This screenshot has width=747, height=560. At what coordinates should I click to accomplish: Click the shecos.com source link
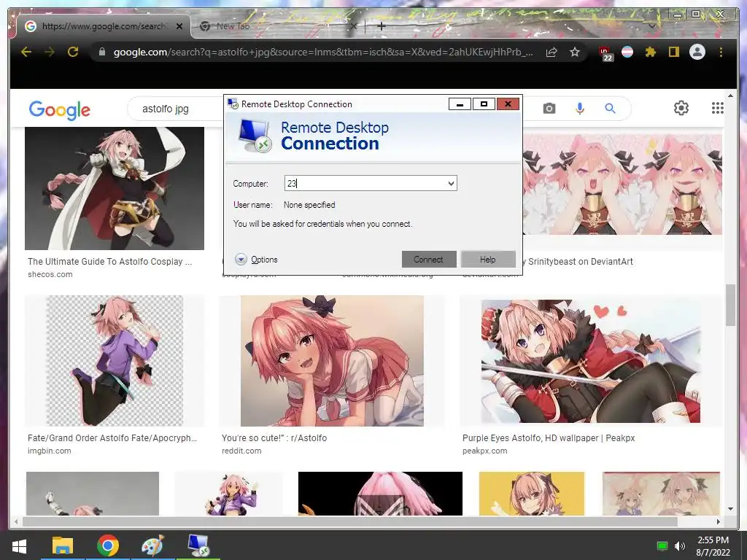point(50,274)
